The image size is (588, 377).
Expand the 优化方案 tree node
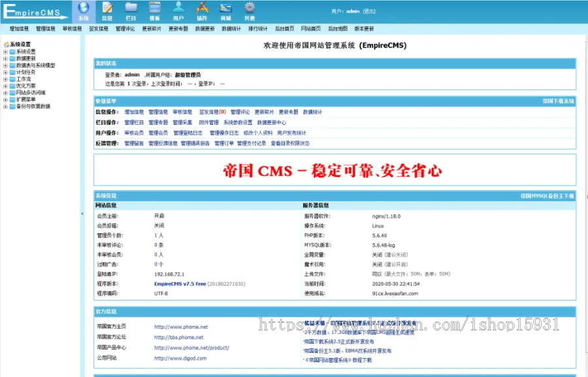point(5,86)
